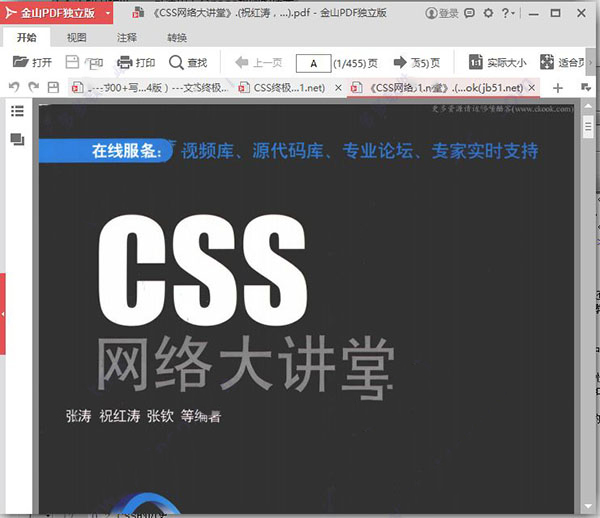This screenshot has width=600, height=518.
Task: Switch to the 注释 ribbon tab
Action: (127, 37)
